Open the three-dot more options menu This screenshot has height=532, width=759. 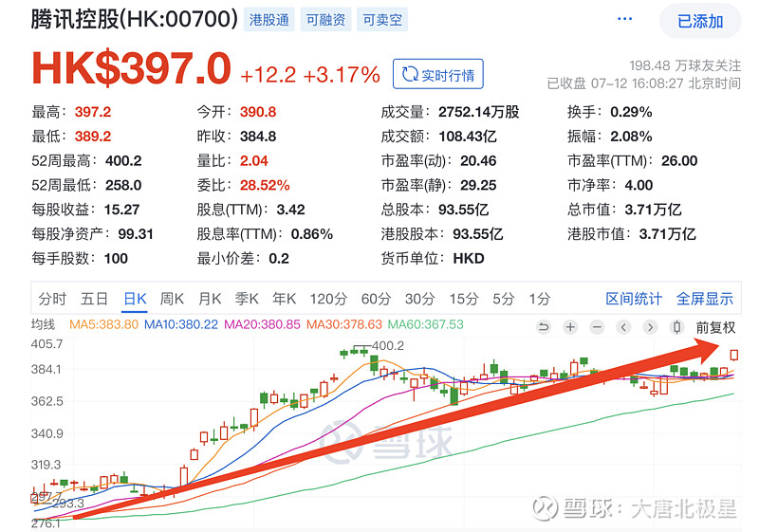(x=624, y=19)
